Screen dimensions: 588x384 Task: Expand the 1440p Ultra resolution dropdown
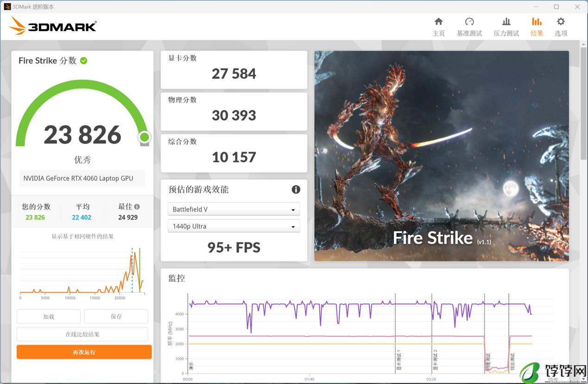tap(234, 227)
